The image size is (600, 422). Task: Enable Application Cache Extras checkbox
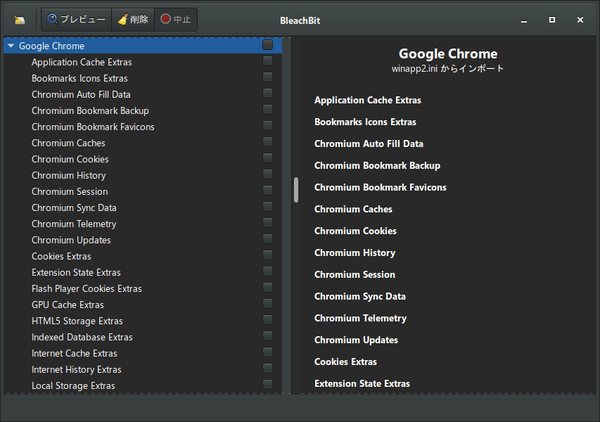pyautogui.click(x=267, y=60)
